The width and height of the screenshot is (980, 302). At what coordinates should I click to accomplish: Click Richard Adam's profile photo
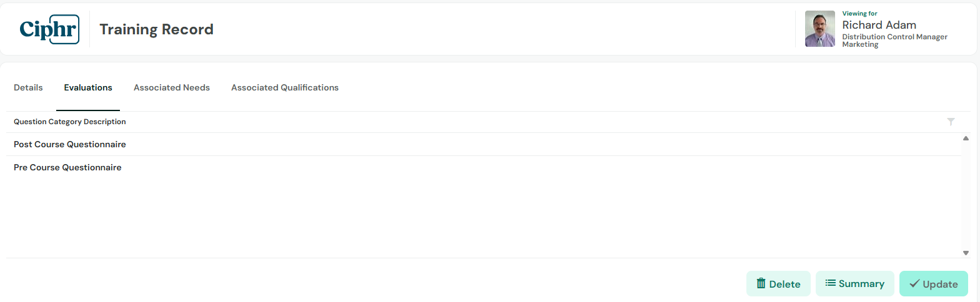(820, 29)
